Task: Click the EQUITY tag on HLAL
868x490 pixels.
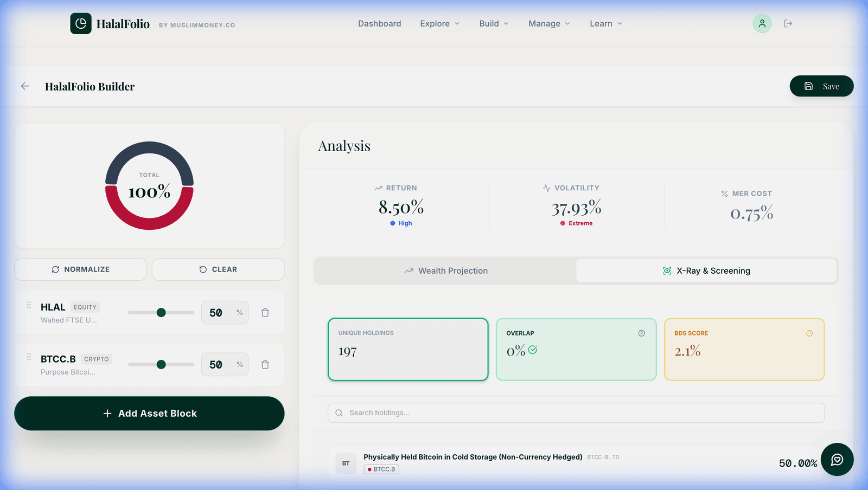Action: pos(85,307)
